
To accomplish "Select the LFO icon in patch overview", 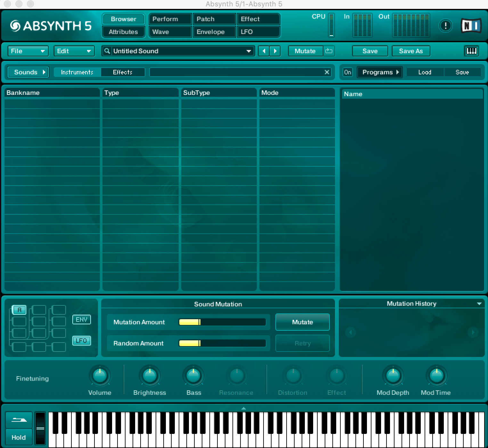I will click(x=82, y=341).
